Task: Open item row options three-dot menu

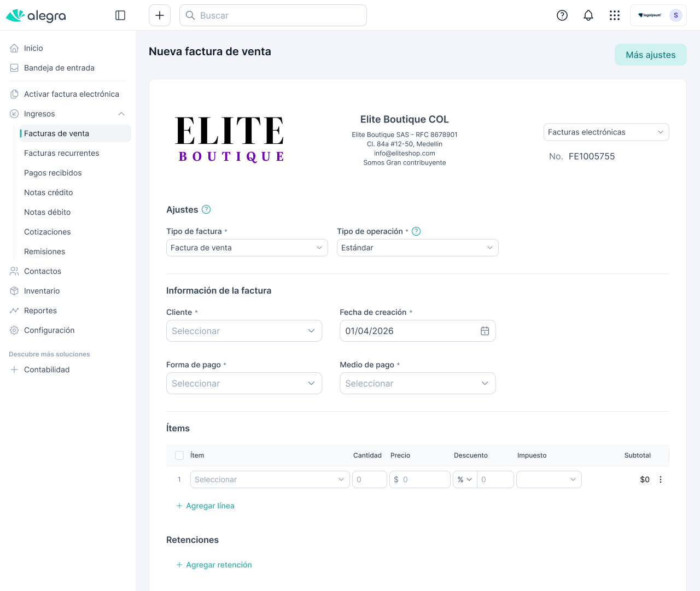Action: pyautogui.click(x=661, y=479)
